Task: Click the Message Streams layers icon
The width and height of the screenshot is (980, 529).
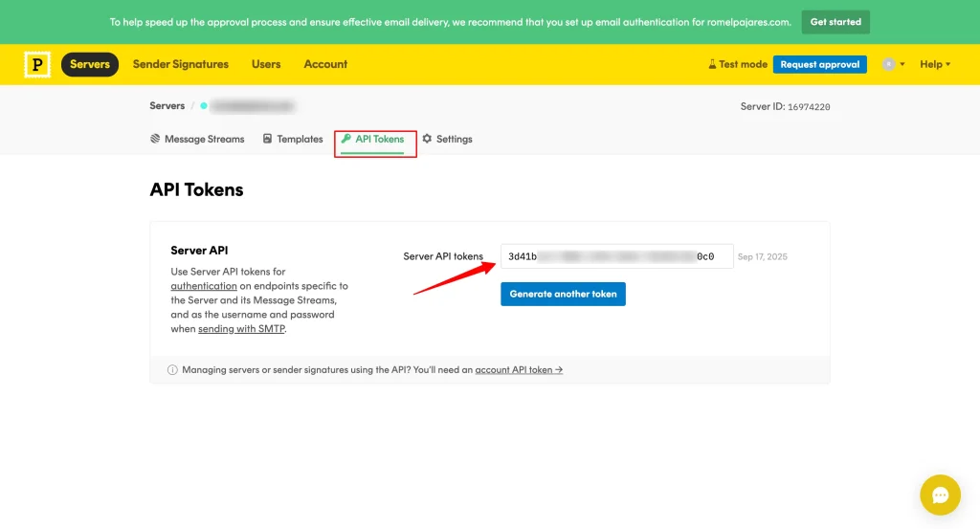Action: (155, 139)
